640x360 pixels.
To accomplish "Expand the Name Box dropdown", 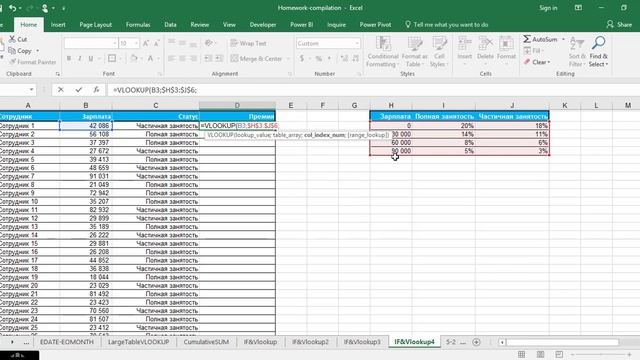I will [x=31, y=90].
